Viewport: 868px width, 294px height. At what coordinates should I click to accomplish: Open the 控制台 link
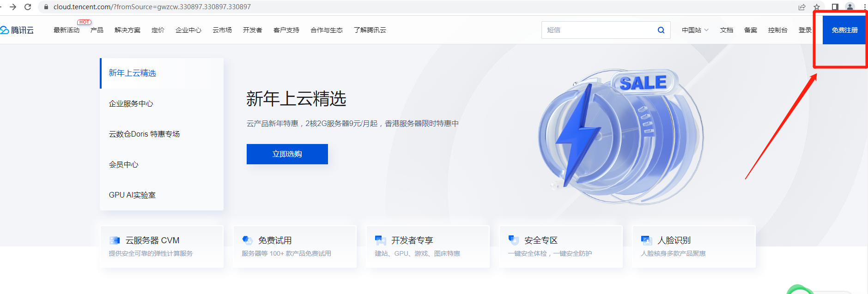pyautogui.click(x=778, y=30)
